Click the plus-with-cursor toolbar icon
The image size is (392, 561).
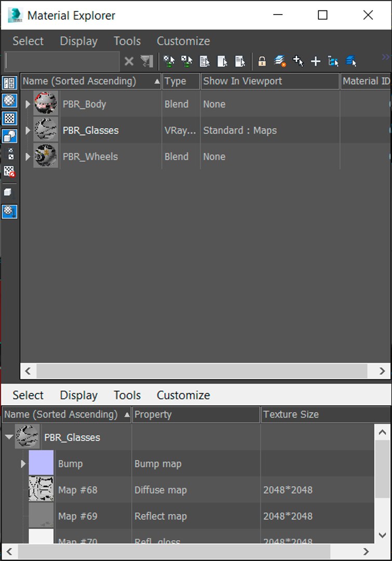(298, 61)
